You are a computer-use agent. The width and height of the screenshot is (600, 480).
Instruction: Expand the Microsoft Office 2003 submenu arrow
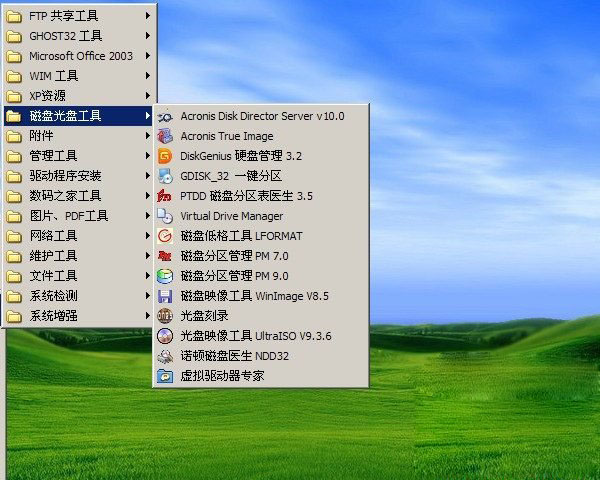pyautogui.click(x=148, y=56)
